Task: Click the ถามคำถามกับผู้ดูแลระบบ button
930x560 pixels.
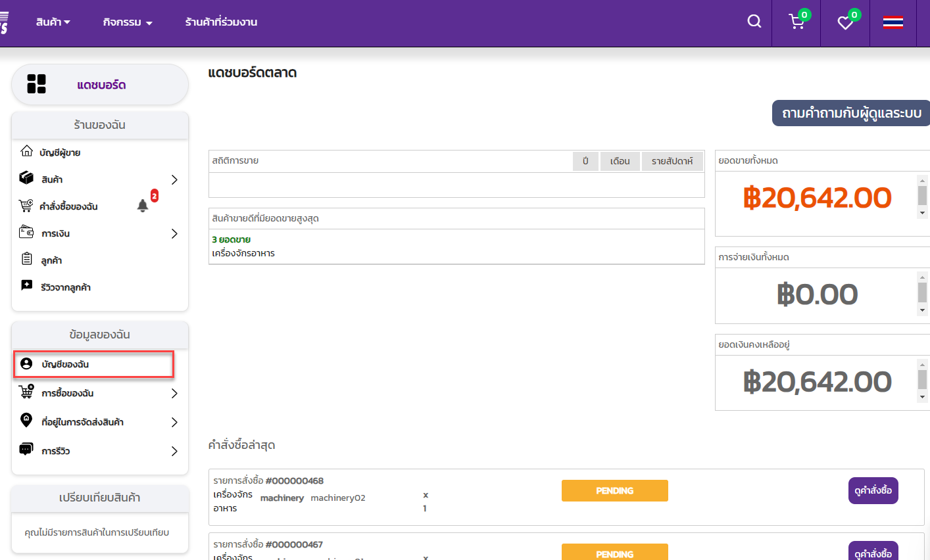Action: (851, 113)
